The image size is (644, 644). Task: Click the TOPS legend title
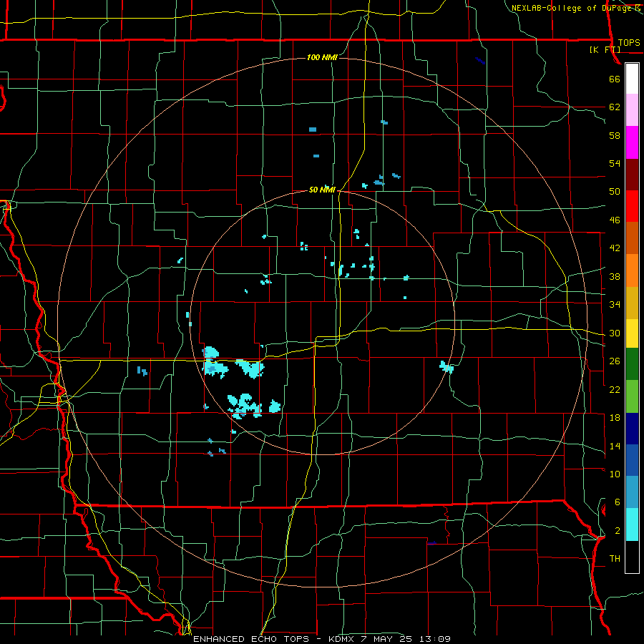629,42
